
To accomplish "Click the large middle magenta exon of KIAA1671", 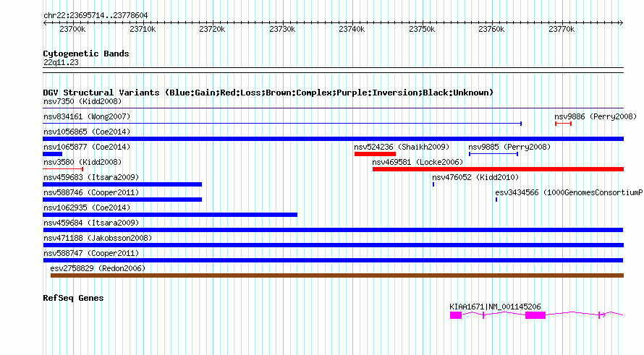I will coord(535,315).
